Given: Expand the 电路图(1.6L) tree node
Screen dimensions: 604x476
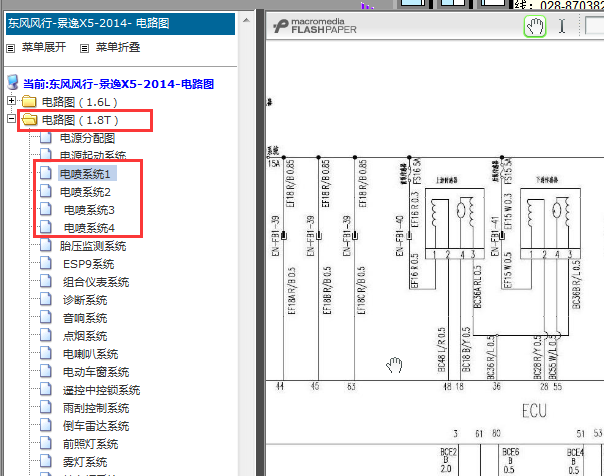Looking at the screenshot, I should click(12, 101).
